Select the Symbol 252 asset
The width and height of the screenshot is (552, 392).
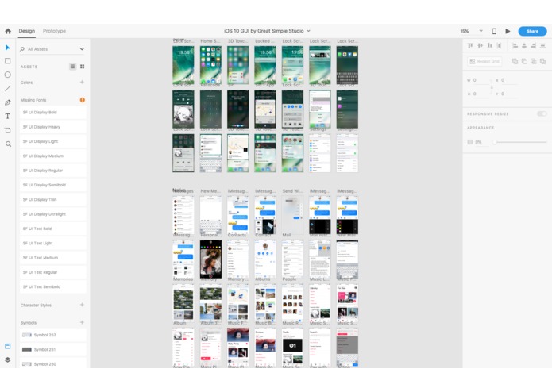tap(52, 335)
